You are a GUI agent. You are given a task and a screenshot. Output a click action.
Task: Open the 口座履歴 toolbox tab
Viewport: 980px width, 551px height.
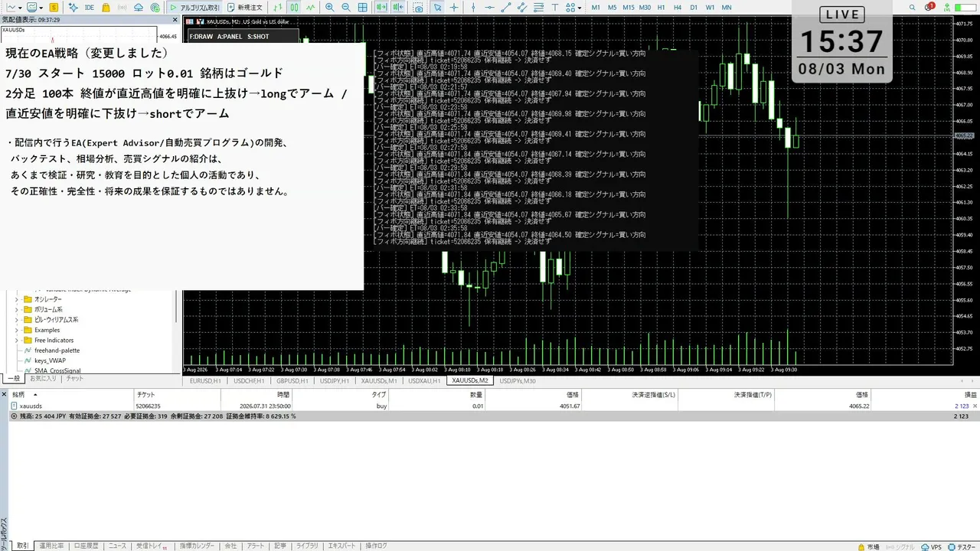click(86, 546)
